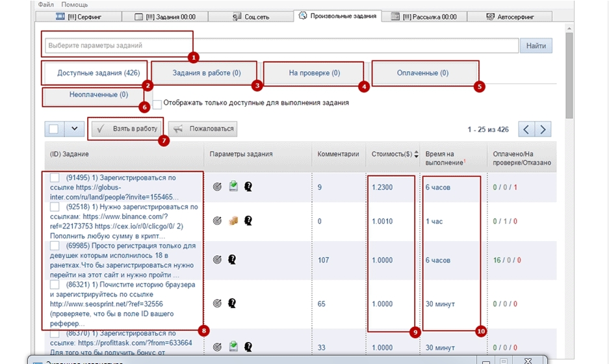The height and width of the screenshot is (364, 609).
Task: Open the Файл menu
Action: coord(46,5)
